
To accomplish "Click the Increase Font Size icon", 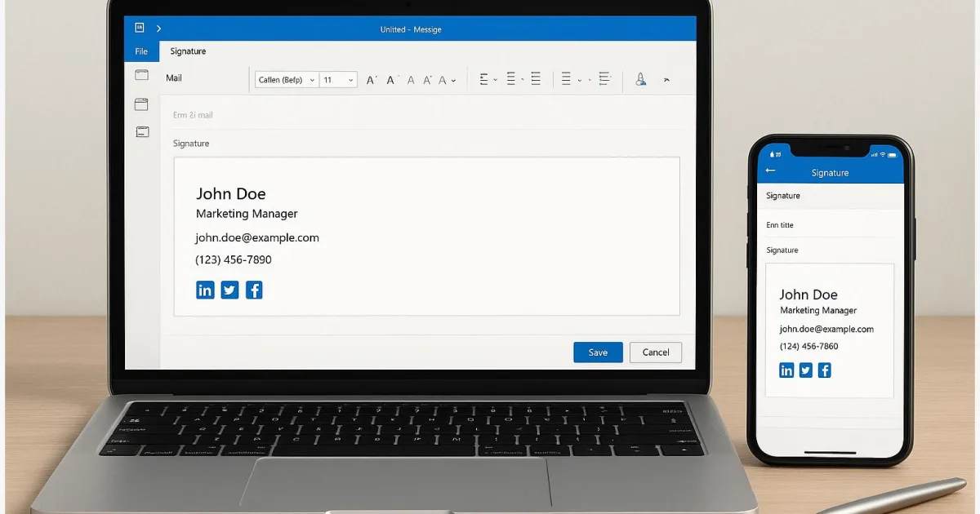I will [x=372, y=79].
